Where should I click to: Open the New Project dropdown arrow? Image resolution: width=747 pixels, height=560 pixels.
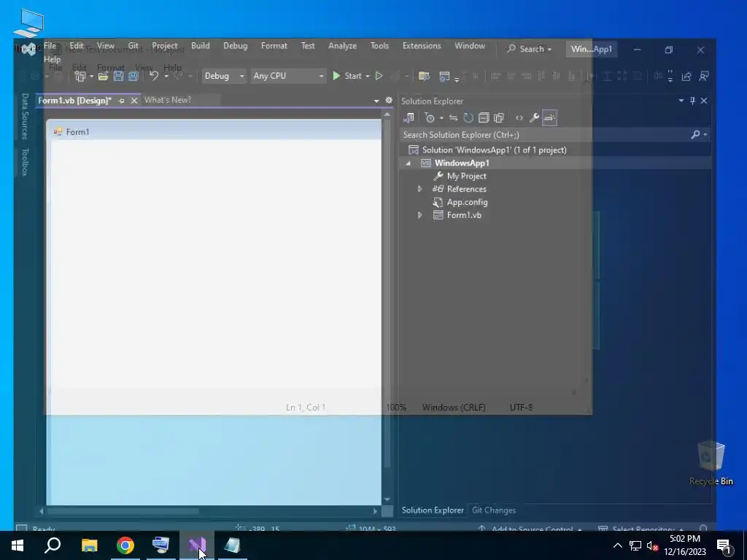91,76
